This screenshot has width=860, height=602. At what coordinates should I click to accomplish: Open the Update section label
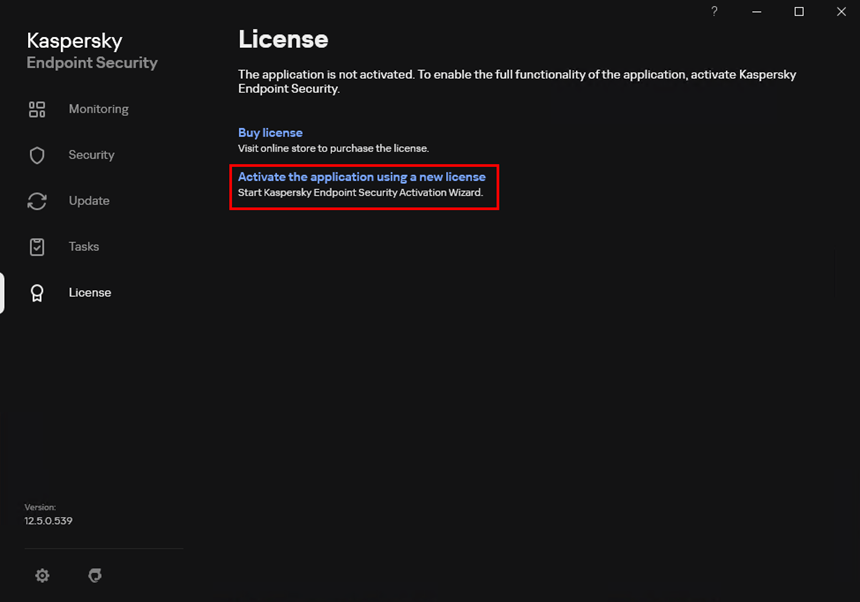pos(89,201)
